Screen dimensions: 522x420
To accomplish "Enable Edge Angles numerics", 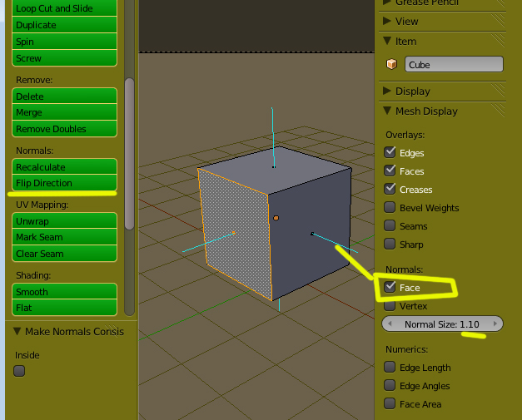I will pos(390,385).
